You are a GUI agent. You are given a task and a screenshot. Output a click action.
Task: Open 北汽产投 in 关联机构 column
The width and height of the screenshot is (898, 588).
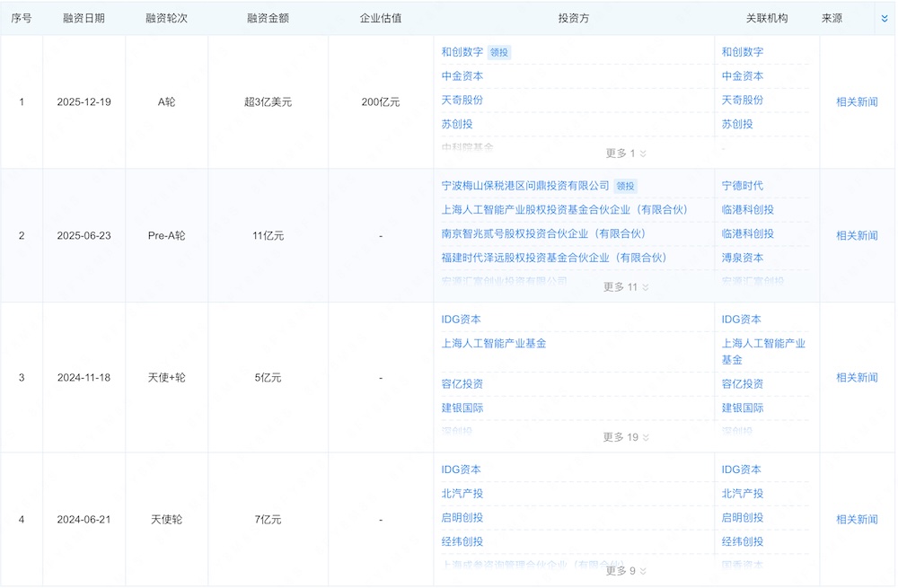(743, 494)
